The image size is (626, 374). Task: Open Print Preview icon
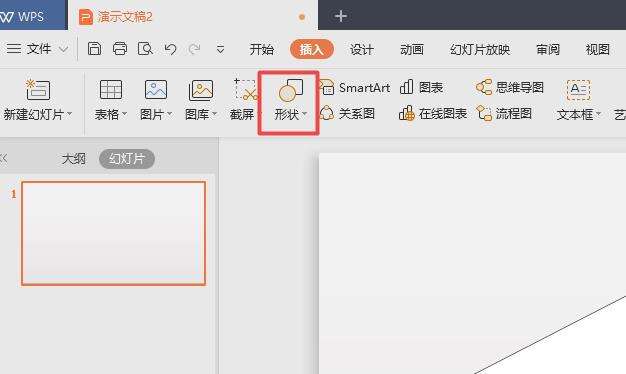point(145,49)
